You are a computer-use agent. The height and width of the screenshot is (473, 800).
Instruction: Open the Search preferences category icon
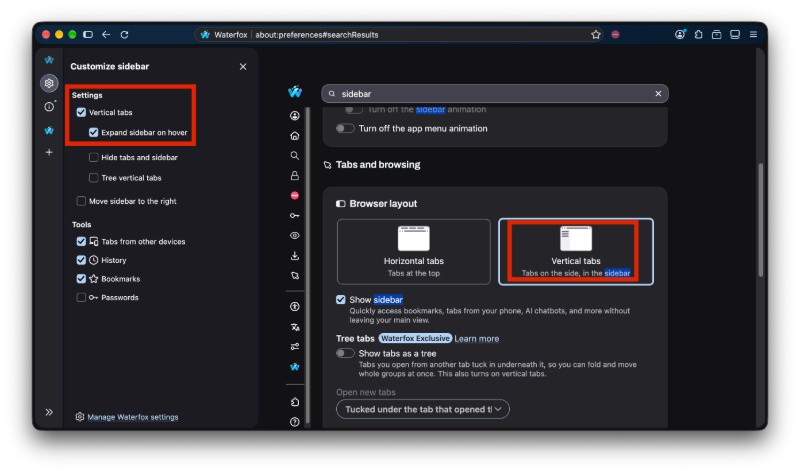(x=295, y=156)
